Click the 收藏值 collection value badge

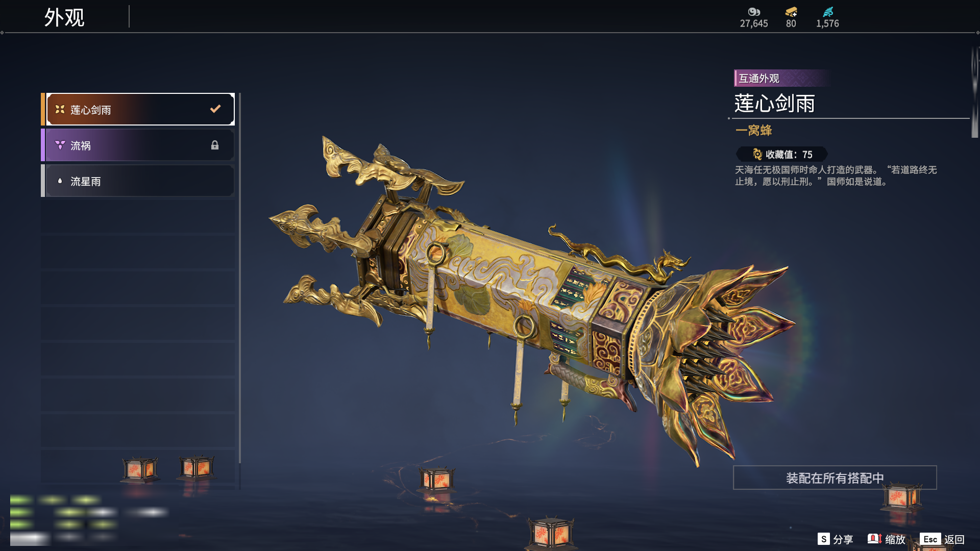pos(781,154)
